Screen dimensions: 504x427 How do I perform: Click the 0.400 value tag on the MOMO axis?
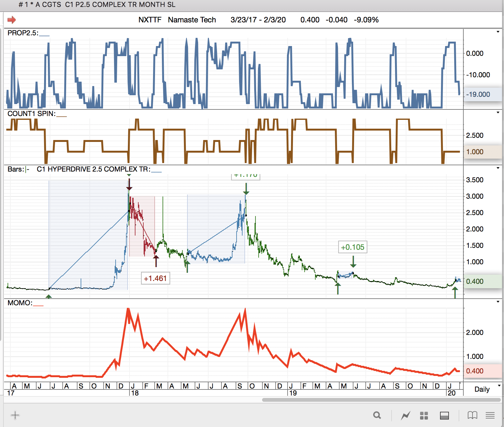pyautogui.click(x=483, y=371)
